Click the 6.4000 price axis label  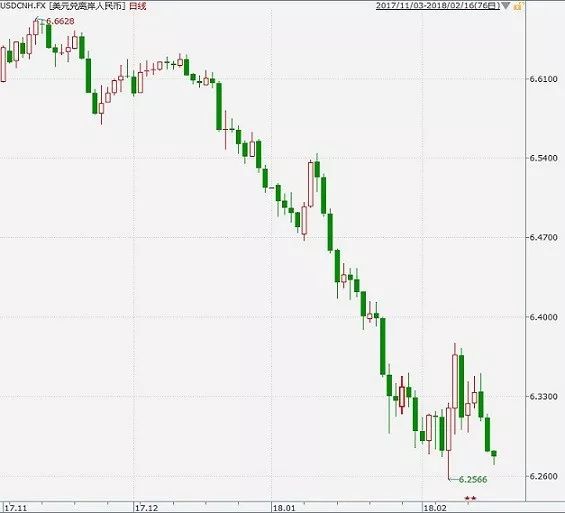[x=543, y=317]
